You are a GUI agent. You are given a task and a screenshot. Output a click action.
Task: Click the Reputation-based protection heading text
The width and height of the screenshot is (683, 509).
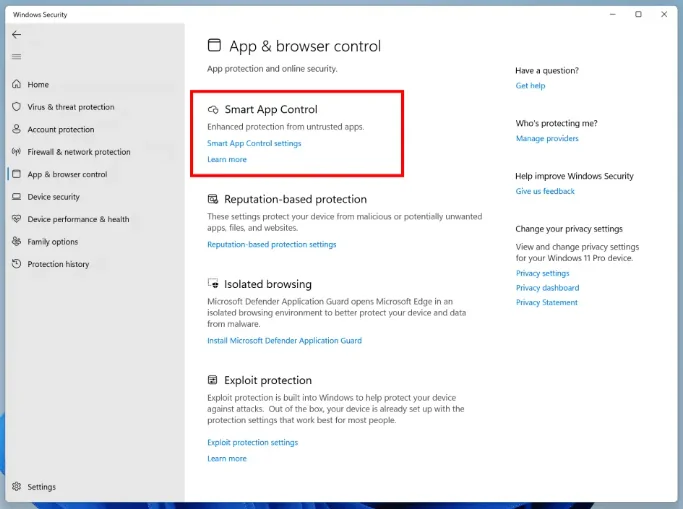click(x=295, y=199)
